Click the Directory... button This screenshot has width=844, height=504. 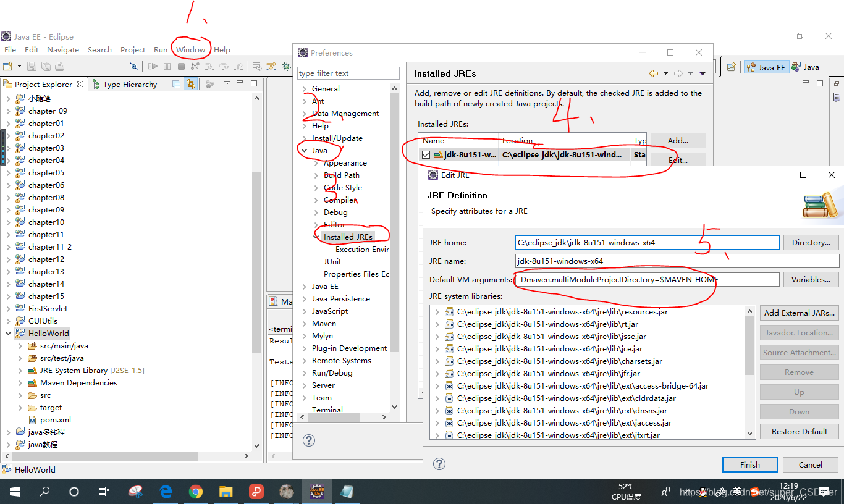(811, 243)
